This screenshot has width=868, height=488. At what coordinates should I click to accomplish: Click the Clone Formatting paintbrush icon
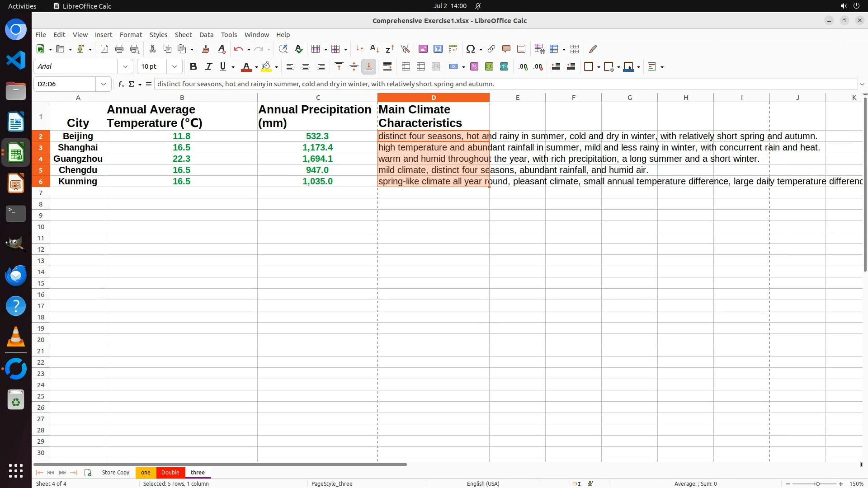point(206,49)
